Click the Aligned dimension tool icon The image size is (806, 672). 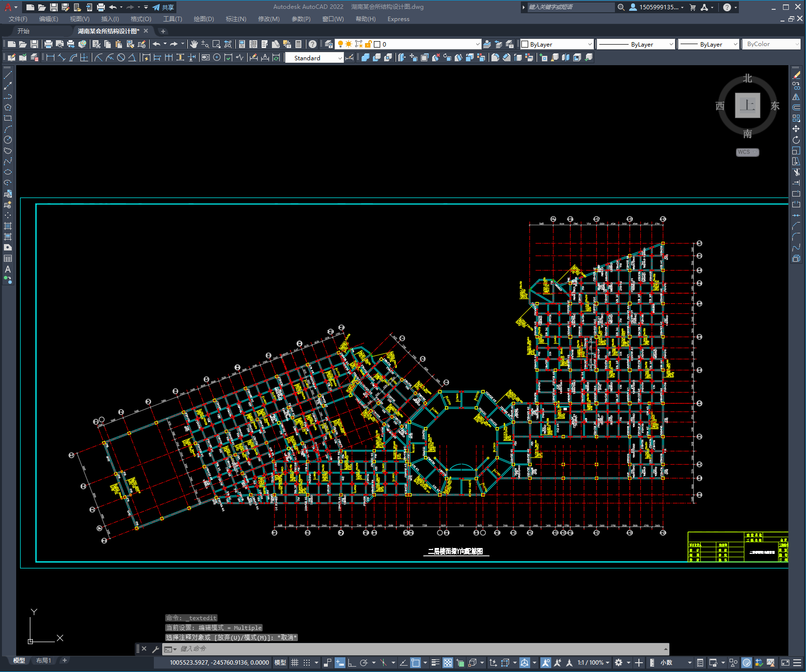62,58
